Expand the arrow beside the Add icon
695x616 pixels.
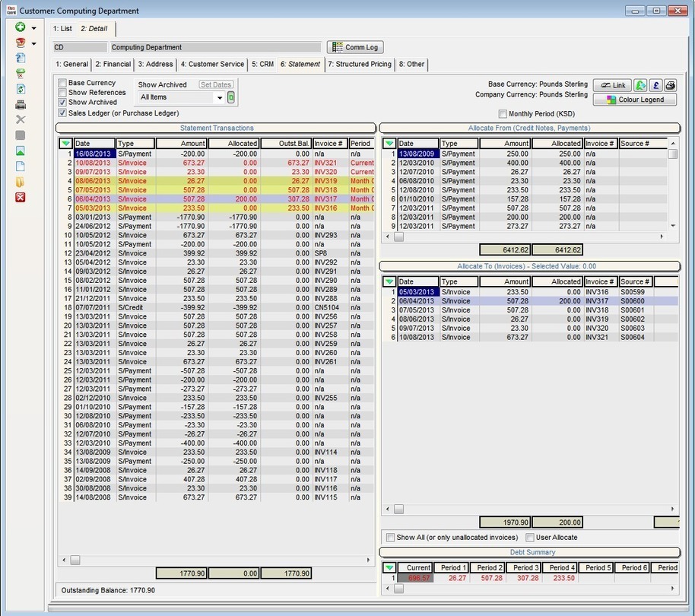pyautogui.click(x=35, y=27)
